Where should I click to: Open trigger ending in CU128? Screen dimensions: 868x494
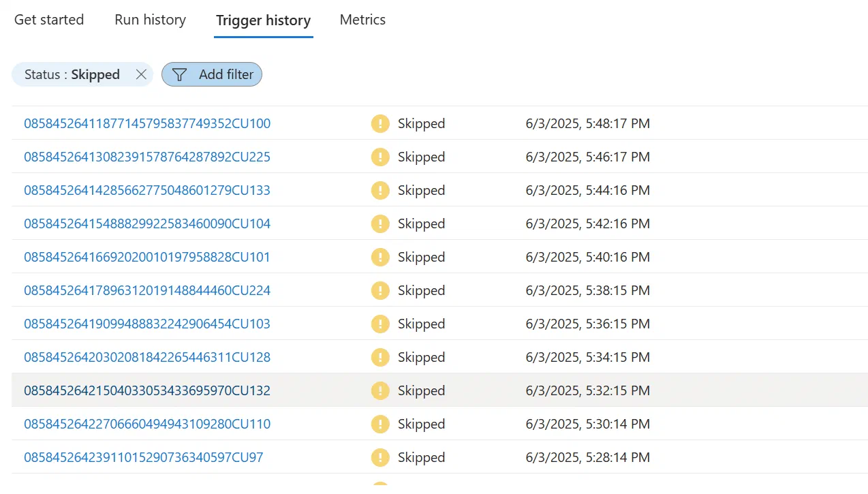[147, 357]
